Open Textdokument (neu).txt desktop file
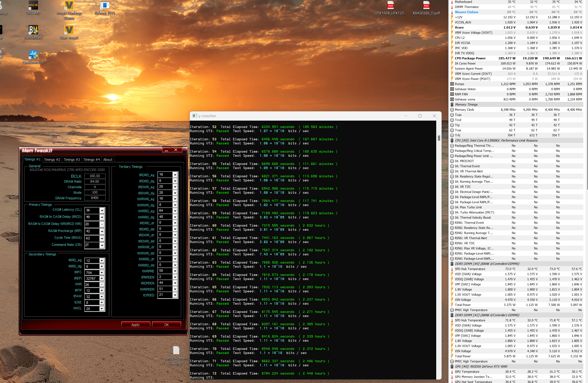Viewport: 588px width, 383px height. [x=176, y=356]
